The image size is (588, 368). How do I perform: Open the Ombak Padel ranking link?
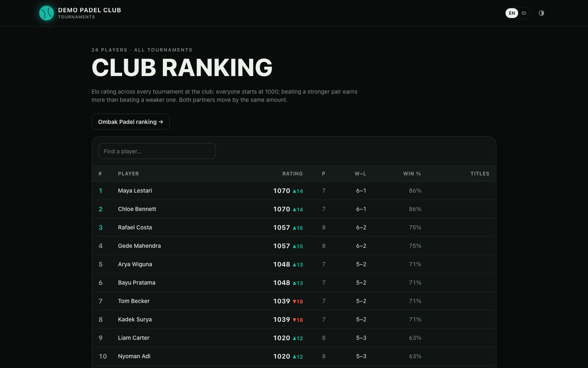coord(131,122)
